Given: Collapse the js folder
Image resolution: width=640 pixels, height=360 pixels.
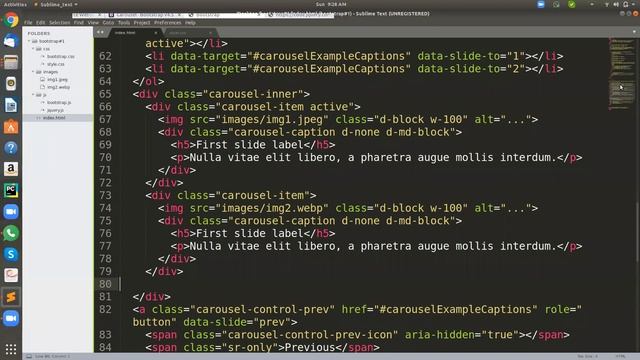Looking at the screenshot, I should point(33,95).
